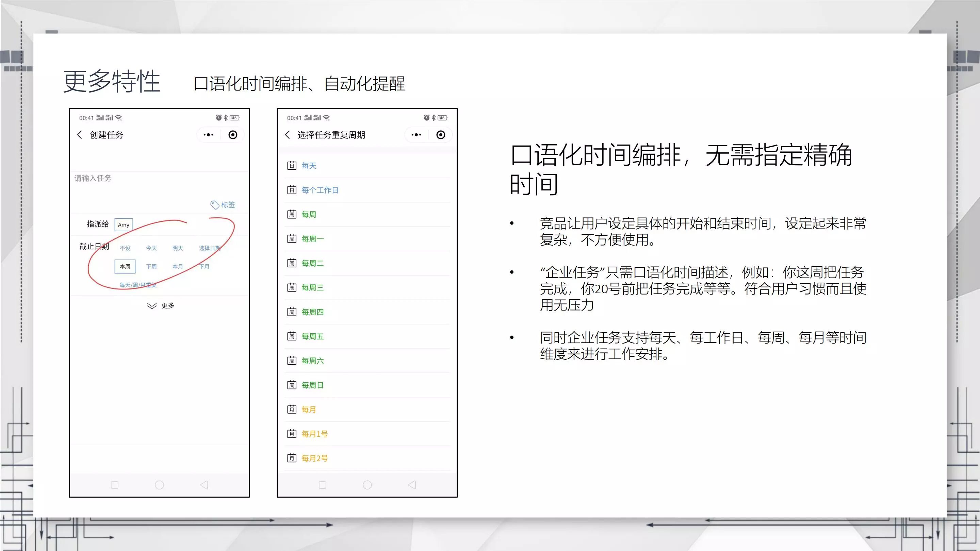Click the Amy assignee button
The image size is (980, 551).
click(x=124, y=225)
